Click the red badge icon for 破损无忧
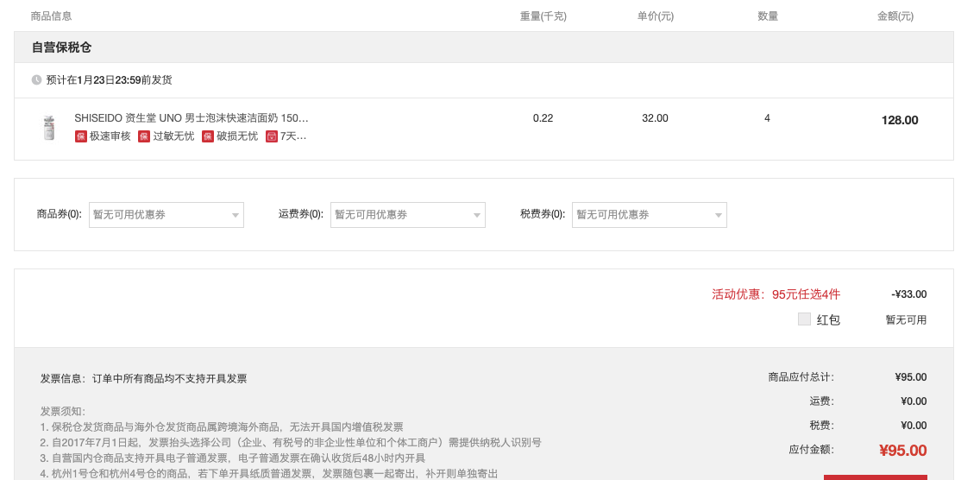 tap(208, 136)
